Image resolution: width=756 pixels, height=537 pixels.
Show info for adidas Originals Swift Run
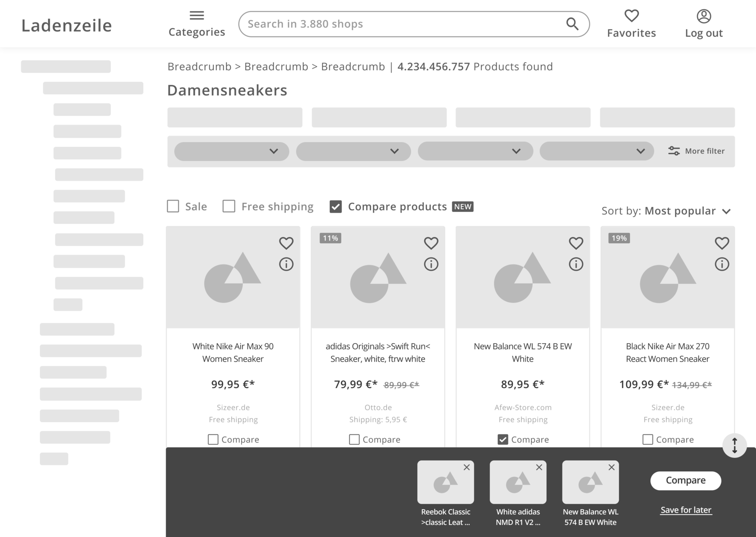[431, 264]
